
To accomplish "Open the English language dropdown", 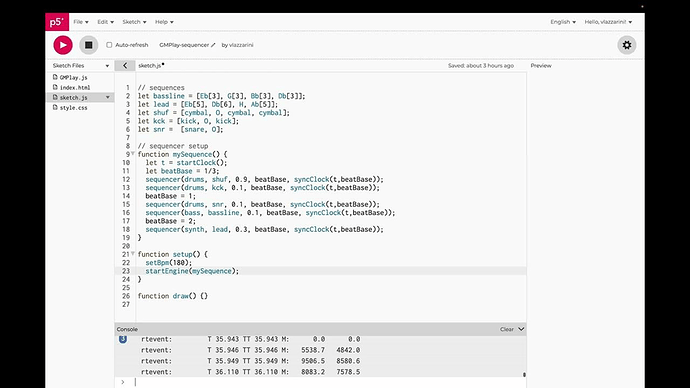I will point(563,22).
